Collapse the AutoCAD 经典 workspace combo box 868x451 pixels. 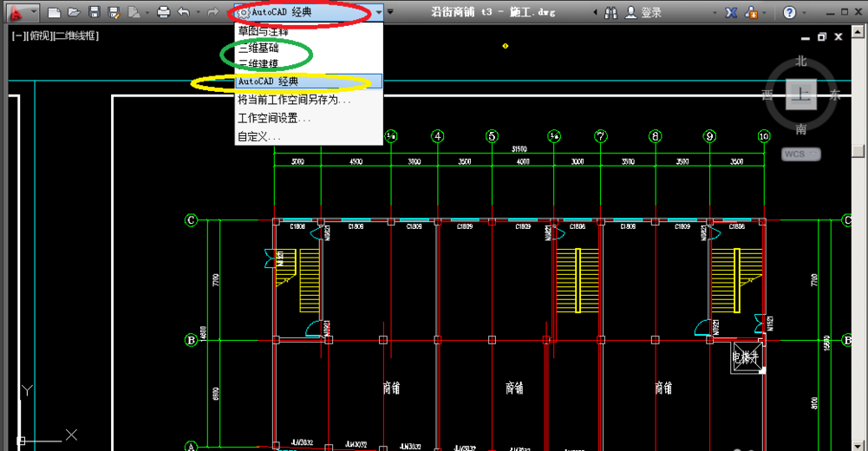coord(379,12)
